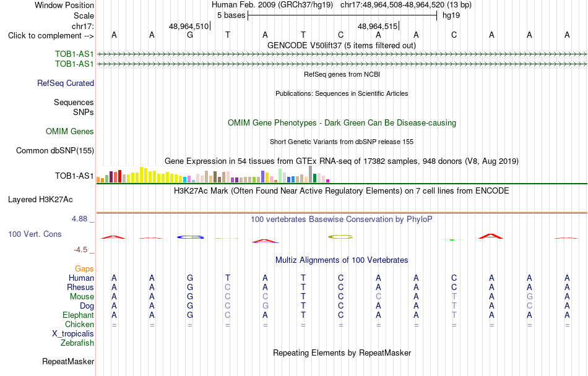Select the X_tropicalis species label
This screenshot has width=588, height=376.
[73, 334]
